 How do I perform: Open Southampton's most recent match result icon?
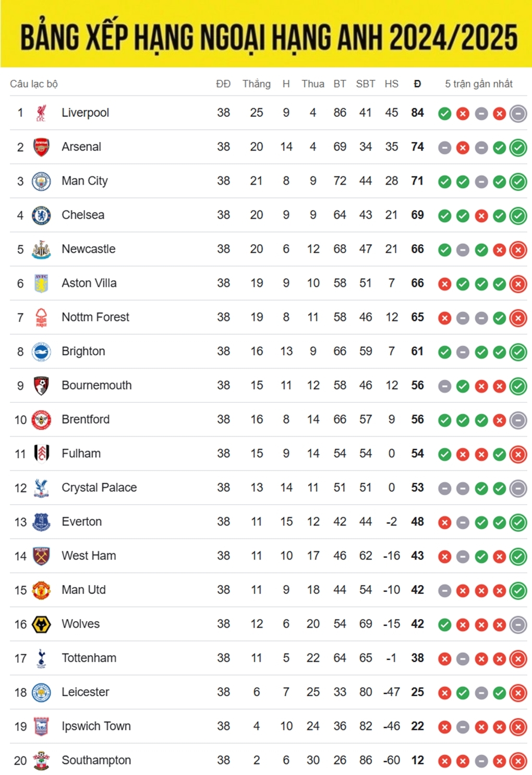518,761
